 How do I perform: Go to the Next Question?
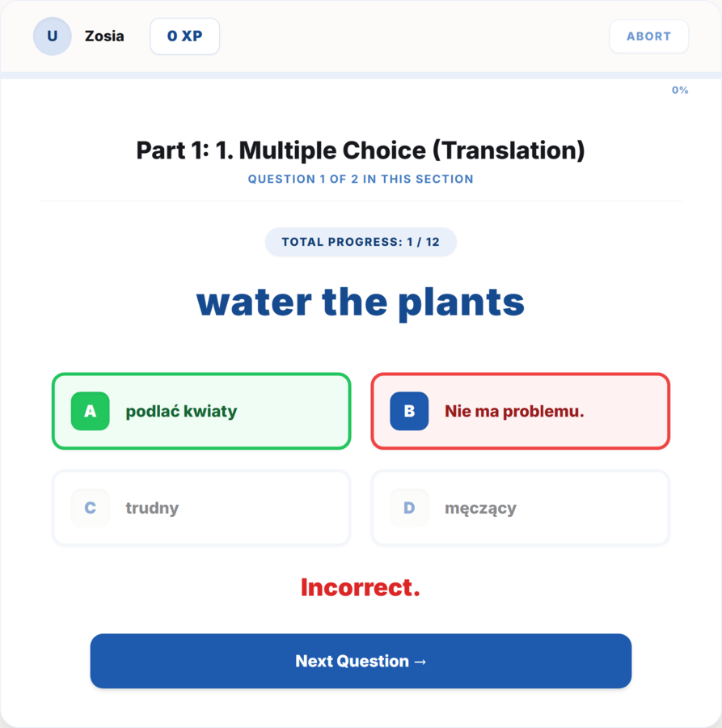[361, 661]
